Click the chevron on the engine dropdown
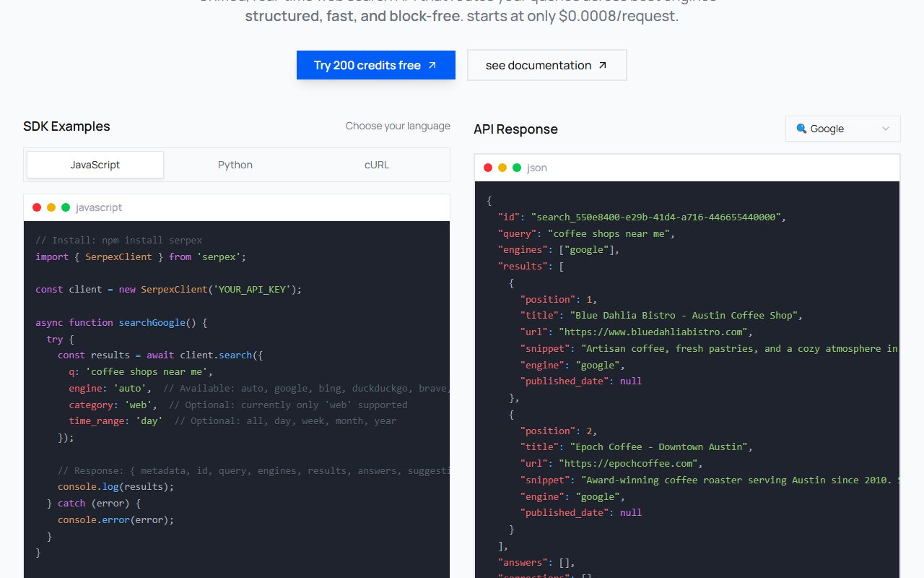Screen dimensions: 924x578 click(886, 129)
